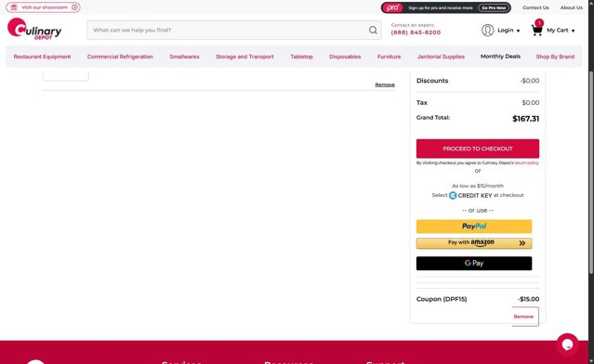The height and width of the screenshot is (364, 594).
Task: Click the Discounts label
Action: (432, 81)
